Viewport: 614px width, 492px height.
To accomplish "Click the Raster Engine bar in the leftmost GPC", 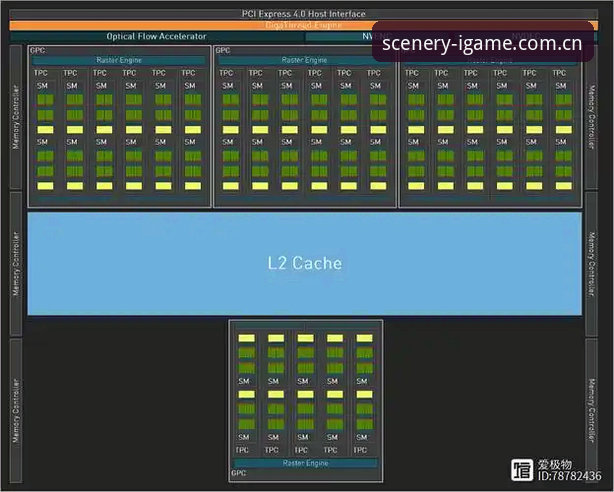I will 119,60.
